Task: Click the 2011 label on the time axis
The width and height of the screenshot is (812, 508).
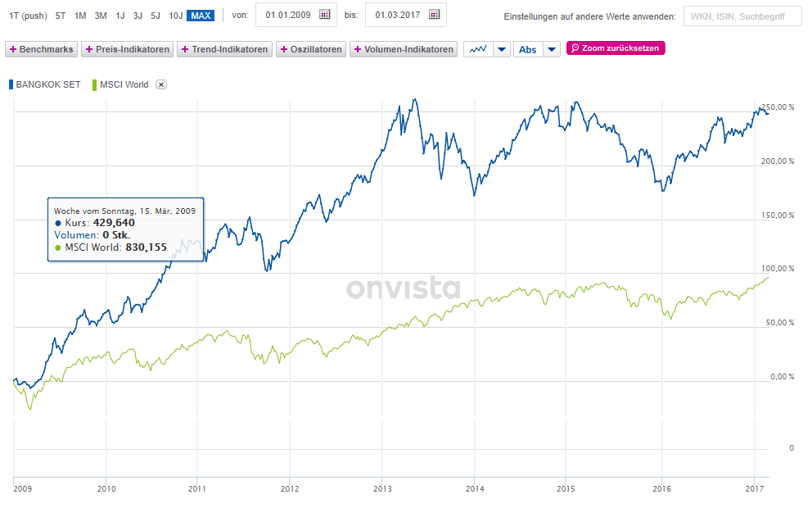Action: click(x=197, y=489)
